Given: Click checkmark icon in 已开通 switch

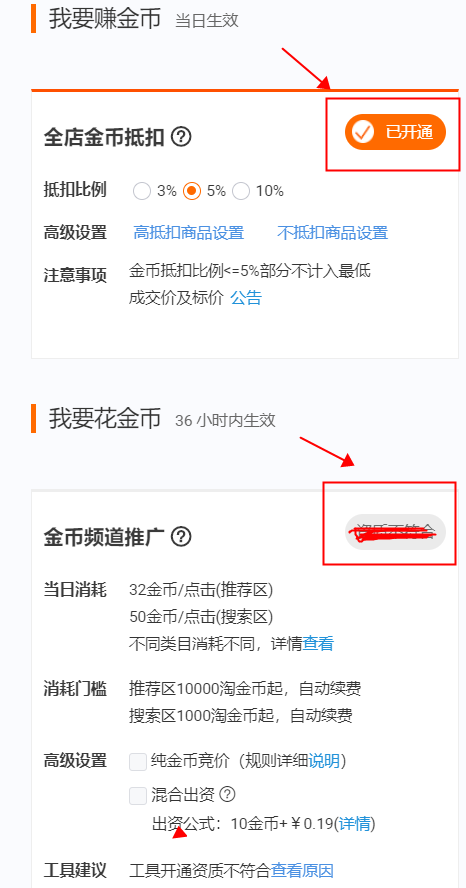Looking at the screenshot, I should pyautogui.click(x=362, y=133).
